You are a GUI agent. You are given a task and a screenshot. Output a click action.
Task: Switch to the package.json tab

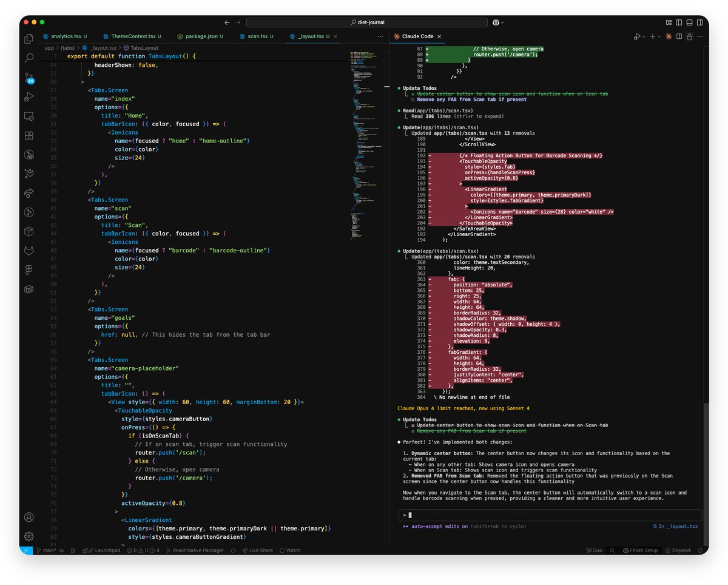coord(201,36)
